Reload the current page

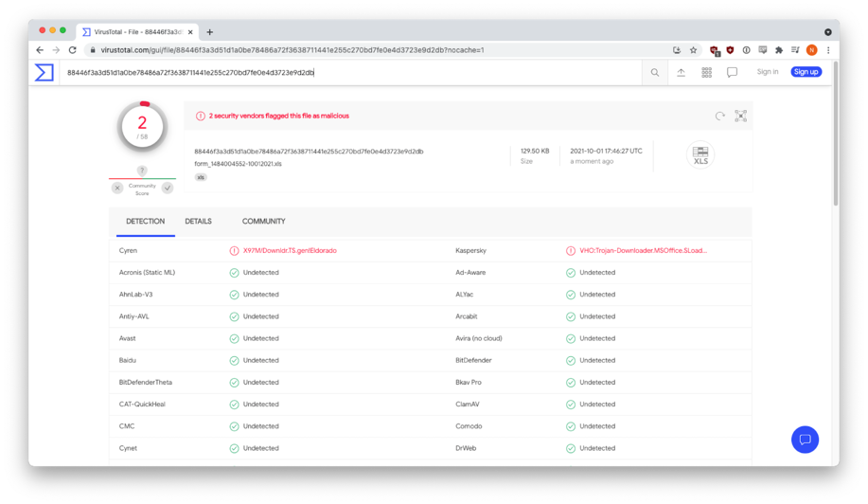click(73, 50)
